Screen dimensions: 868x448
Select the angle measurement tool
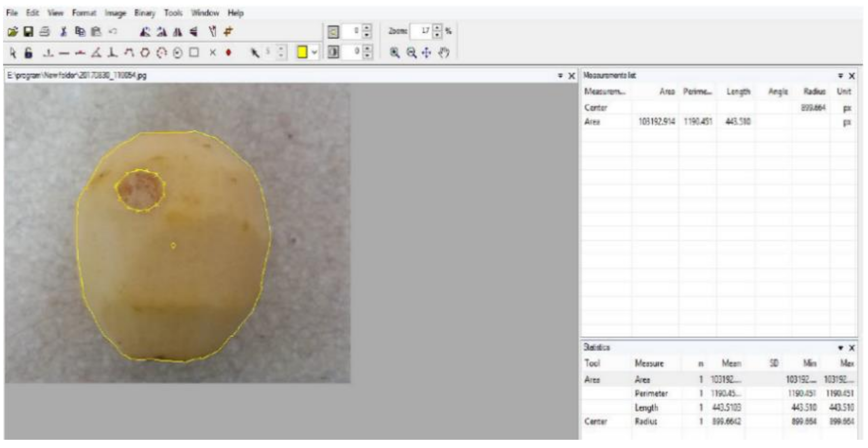97,53
